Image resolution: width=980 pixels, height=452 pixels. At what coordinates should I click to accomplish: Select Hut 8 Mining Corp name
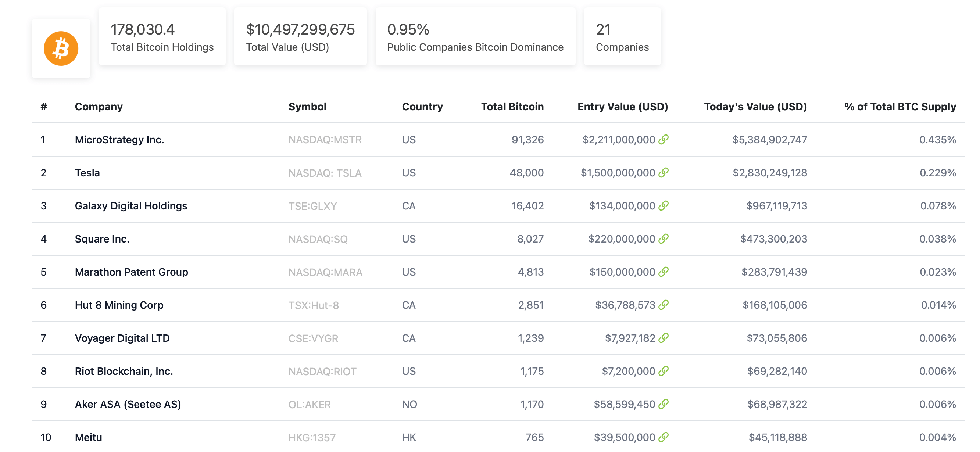coord(119,305)
